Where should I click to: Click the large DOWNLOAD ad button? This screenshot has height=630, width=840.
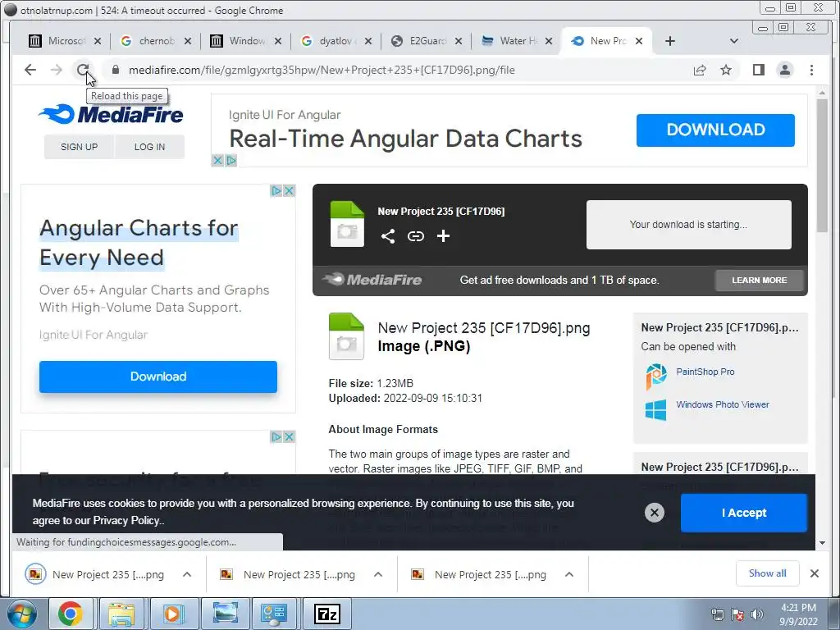[x=715, y=130]
